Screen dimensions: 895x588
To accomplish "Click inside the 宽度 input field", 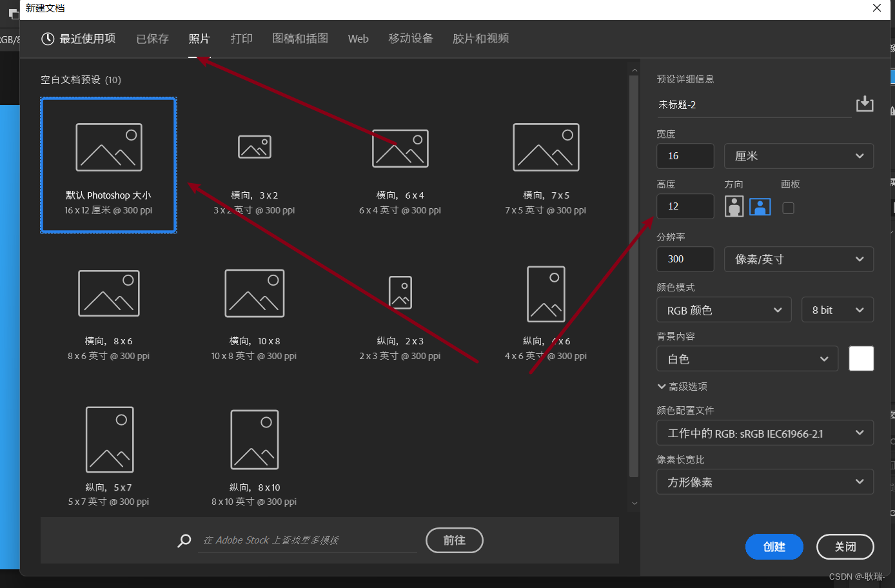I will tap(685, 156).
